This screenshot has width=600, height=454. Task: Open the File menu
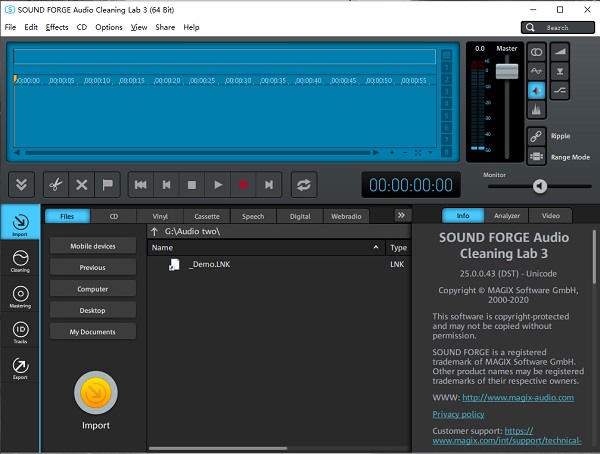pyautogui.click(x=10, y=27)
